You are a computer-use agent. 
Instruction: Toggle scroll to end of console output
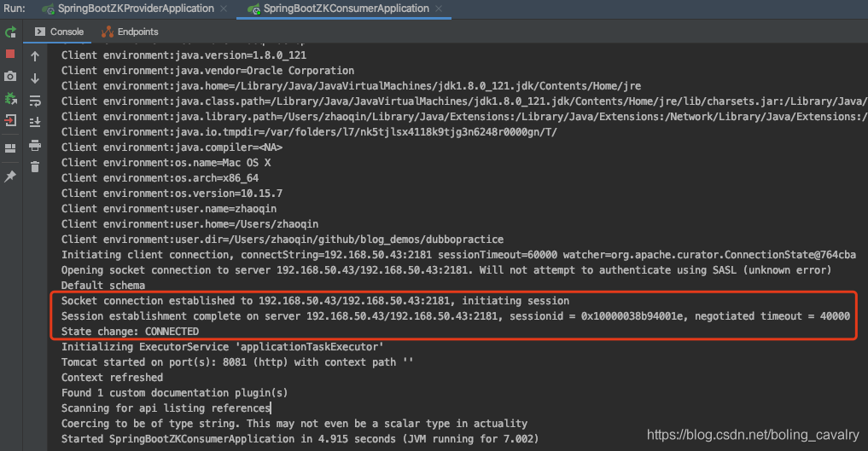pos(35,122)
